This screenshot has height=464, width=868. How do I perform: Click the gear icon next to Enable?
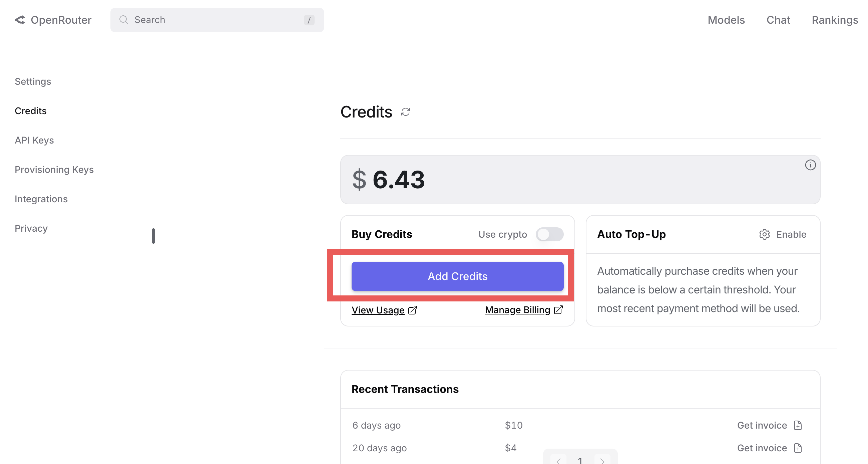[764, 234]
